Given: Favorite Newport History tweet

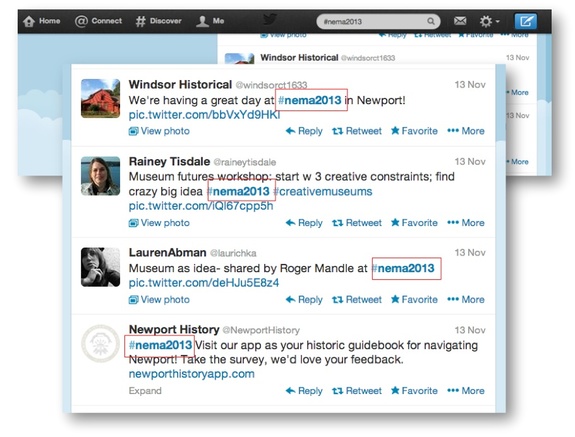Looking at the screenshot, I should [414, 391].
